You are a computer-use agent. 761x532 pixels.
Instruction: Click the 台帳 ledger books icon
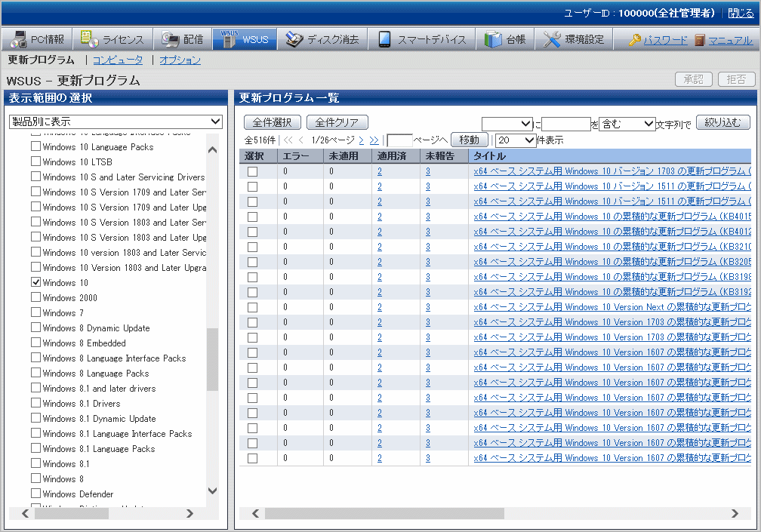coord(492,39)
